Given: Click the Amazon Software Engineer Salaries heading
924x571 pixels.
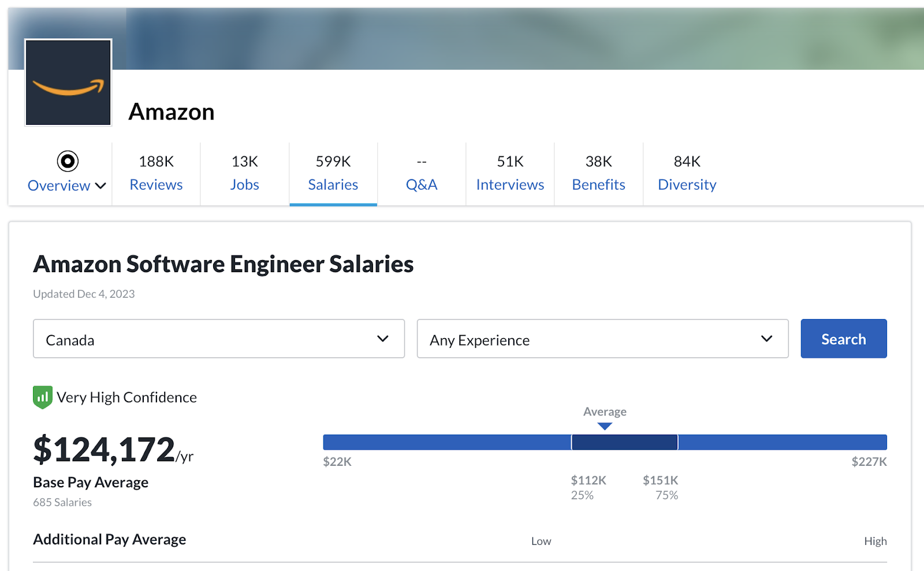Looking at the screenshot, I should pos(223,264).
